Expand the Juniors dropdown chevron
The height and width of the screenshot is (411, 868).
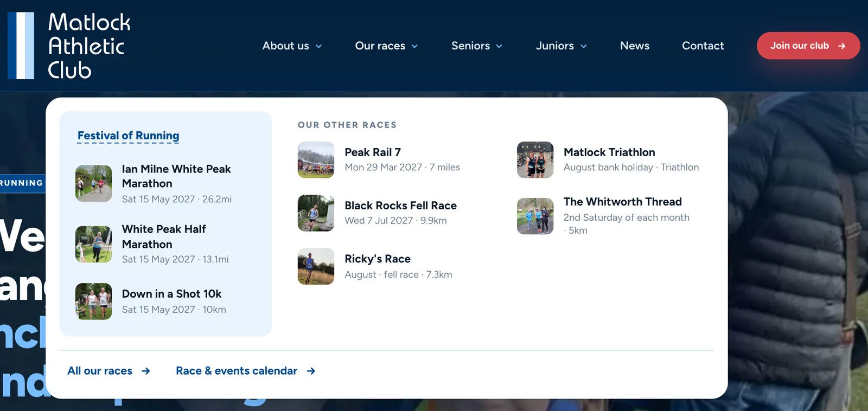point(584,46)
